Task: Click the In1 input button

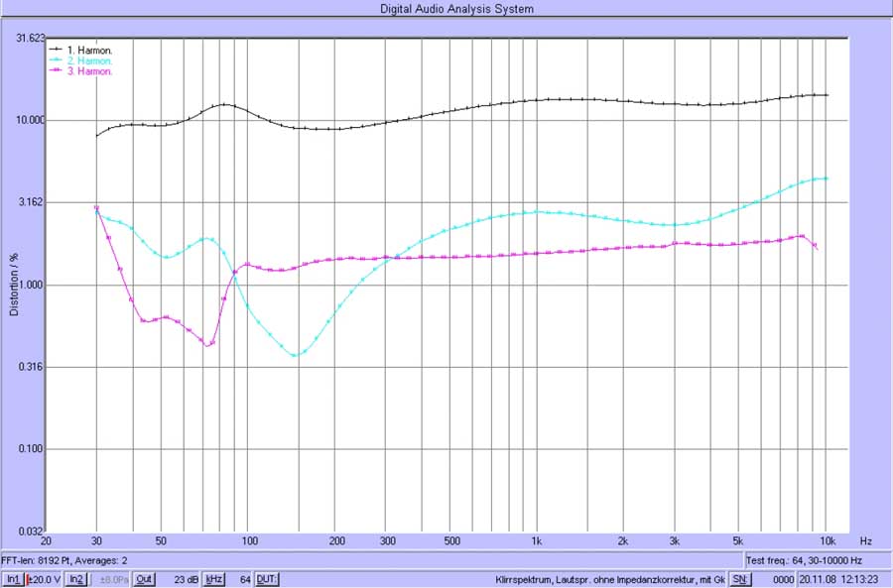Action: pos(13,579)
